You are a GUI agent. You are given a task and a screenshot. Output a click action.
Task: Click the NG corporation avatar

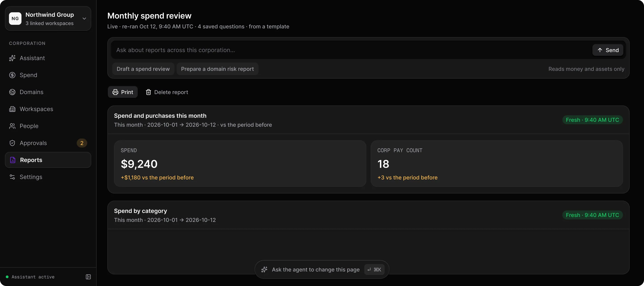(15, 19)
